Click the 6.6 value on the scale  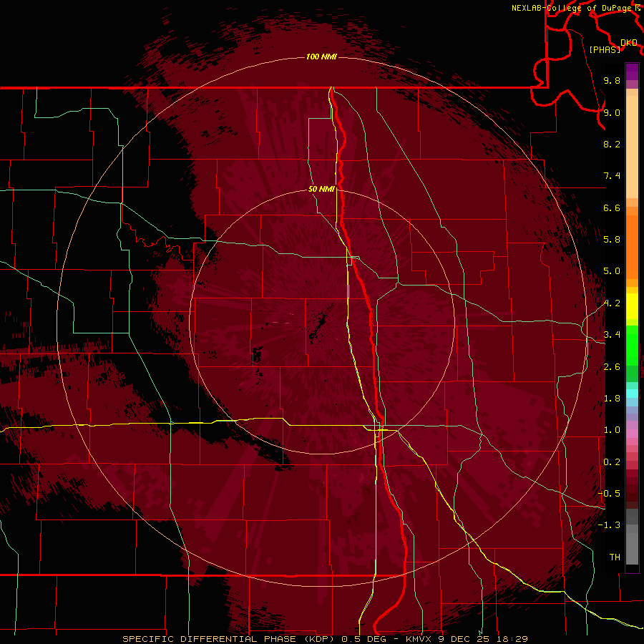(612, 208)
